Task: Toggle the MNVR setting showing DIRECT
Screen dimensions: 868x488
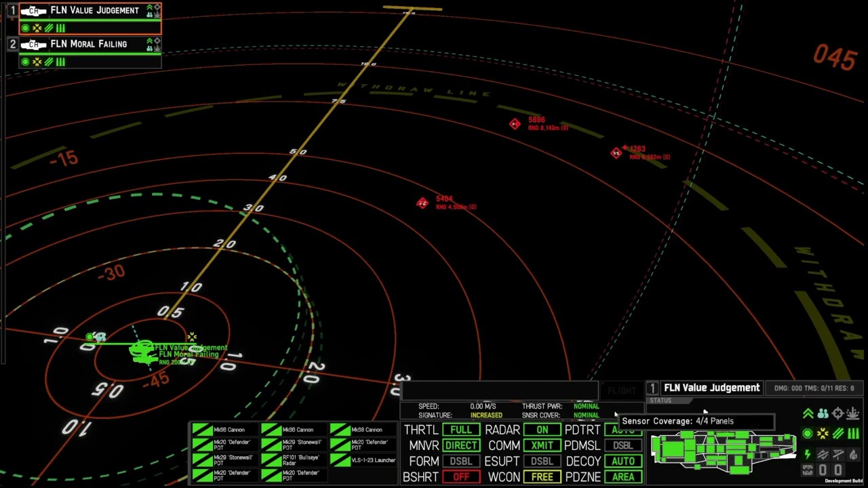Action: coord(460,445)
